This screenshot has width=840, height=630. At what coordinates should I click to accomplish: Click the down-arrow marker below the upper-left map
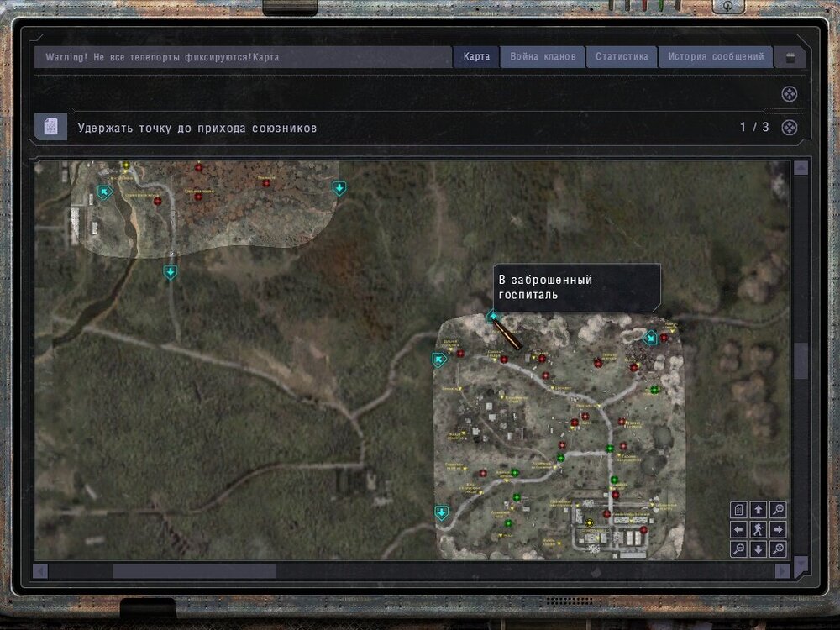click(171, 272)
